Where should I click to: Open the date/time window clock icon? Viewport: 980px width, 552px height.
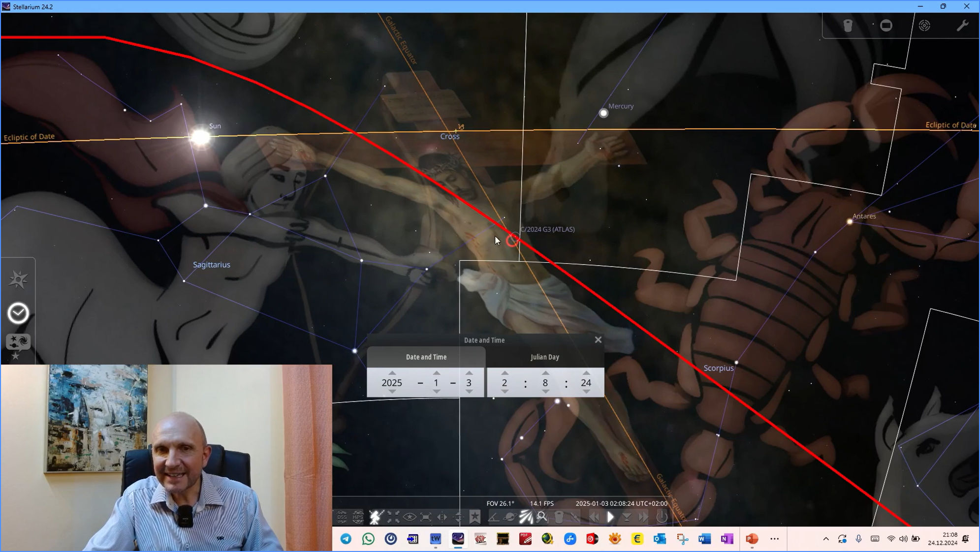(x=18, y=313)
